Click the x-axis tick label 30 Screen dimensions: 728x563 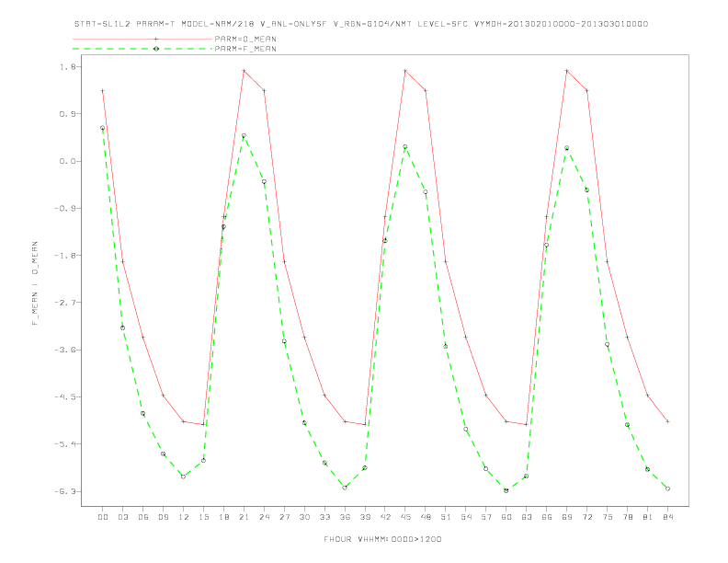tap(304, 517)
